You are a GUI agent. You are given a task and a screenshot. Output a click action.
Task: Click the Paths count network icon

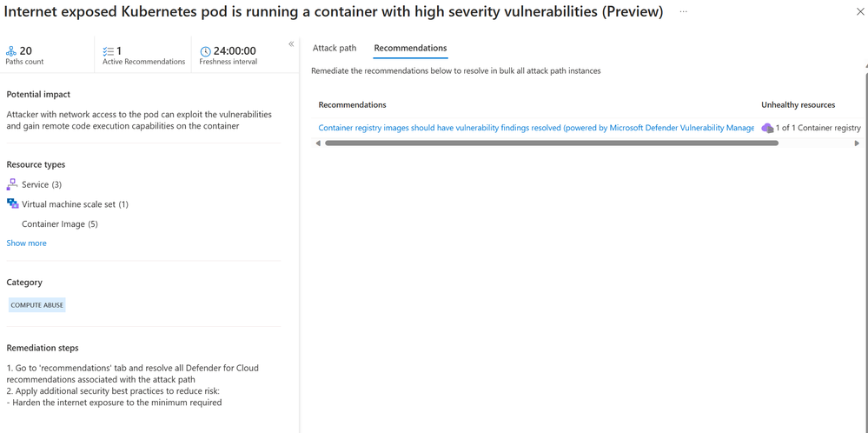[x=11, y=51]
